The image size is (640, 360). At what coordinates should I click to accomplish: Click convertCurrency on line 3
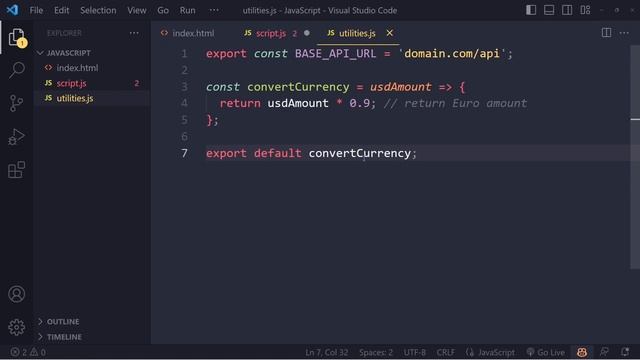[298, 87]
